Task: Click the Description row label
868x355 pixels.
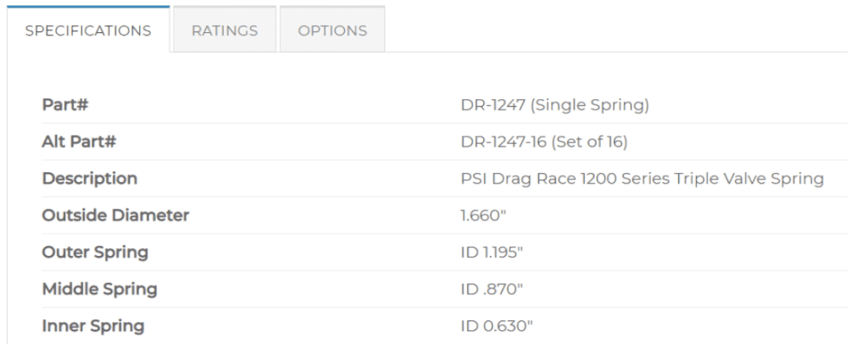Action: pos(90,179)
